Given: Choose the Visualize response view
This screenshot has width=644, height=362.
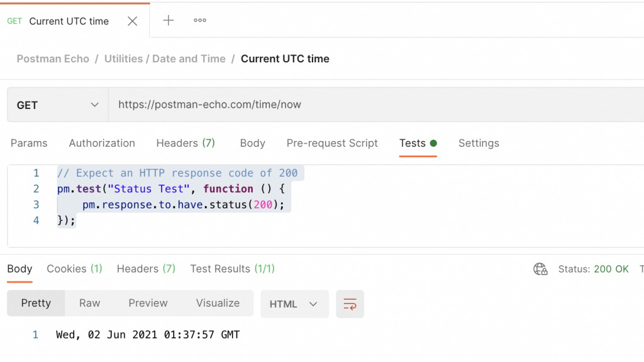Looking at the screenshot, I should (x=218, y=303).
